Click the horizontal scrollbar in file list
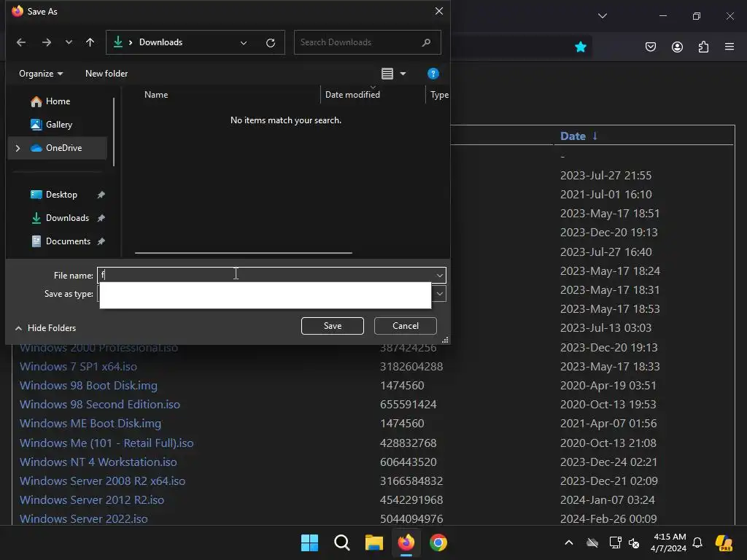Viewport: 747px width, 560px height. pyautogui.click(x=244, y=253)
